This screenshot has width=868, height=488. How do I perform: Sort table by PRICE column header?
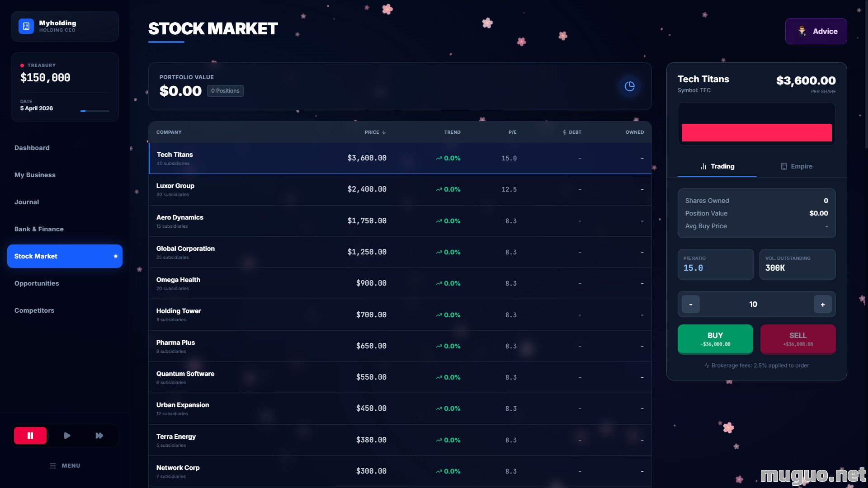[x=375, y=132]
